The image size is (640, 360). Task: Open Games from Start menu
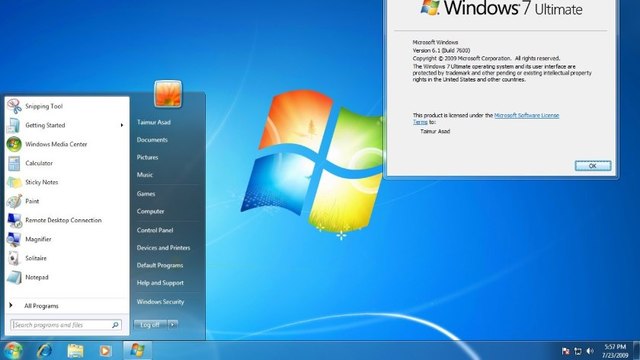click(x=146, y=194)
